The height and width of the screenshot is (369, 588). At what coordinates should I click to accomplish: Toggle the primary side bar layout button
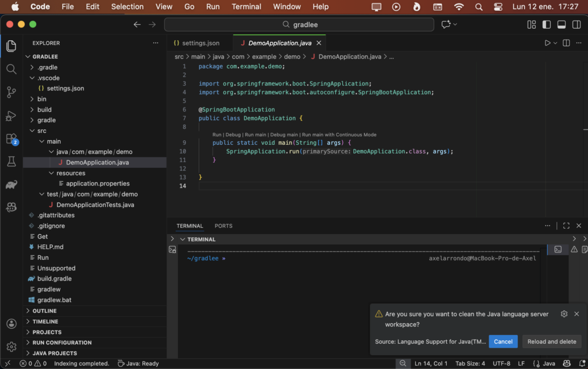point(547,25)
